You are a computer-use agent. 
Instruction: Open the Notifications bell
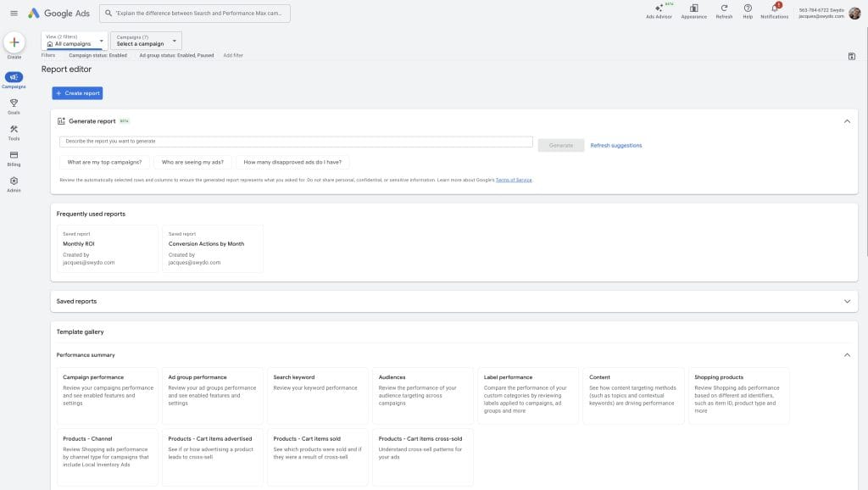(x=774, y=10)
